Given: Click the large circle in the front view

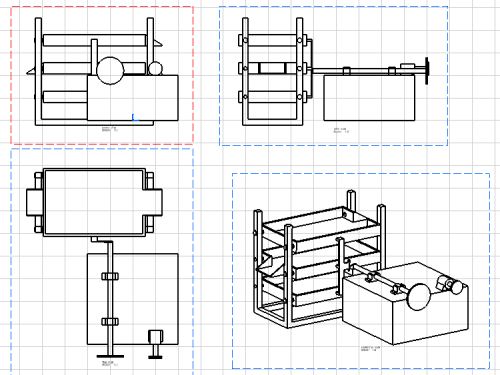Looking at the screenshot, I should click(x=110, y=71).
